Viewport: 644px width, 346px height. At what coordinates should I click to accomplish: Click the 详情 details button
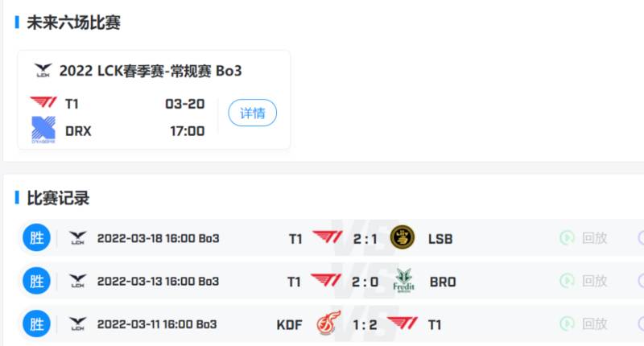tap(252, 113)
